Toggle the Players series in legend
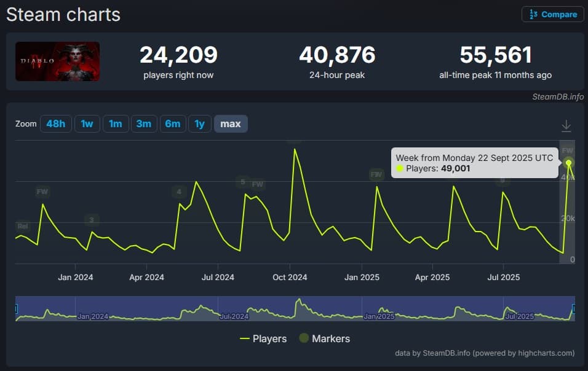The width and height of the screenshot is (588, 371). pyautogui.click(x=263, y=339)
